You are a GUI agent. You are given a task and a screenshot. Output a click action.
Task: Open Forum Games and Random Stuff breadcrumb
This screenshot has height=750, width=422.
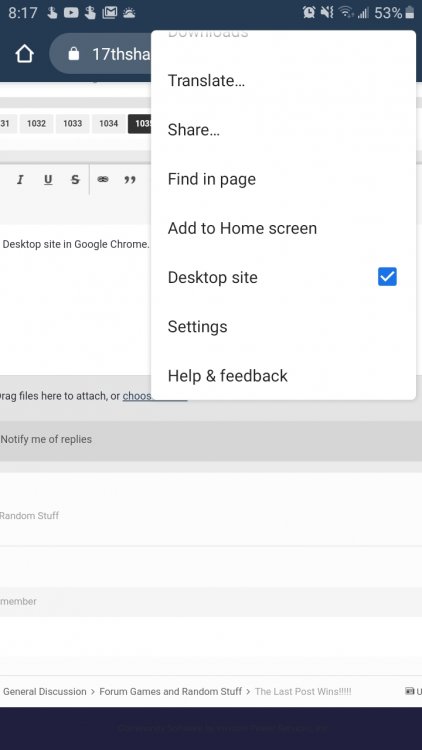pos(170,692)
